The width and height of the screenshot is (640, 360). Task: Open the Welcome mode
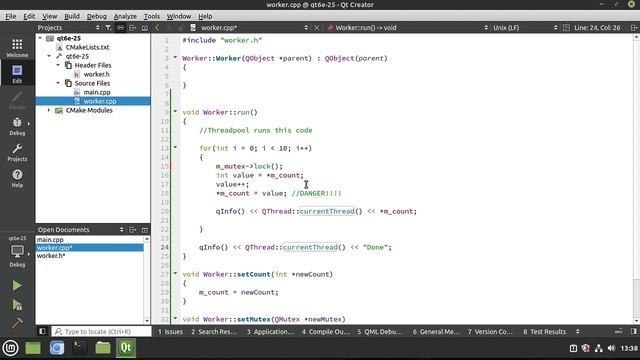17,48
